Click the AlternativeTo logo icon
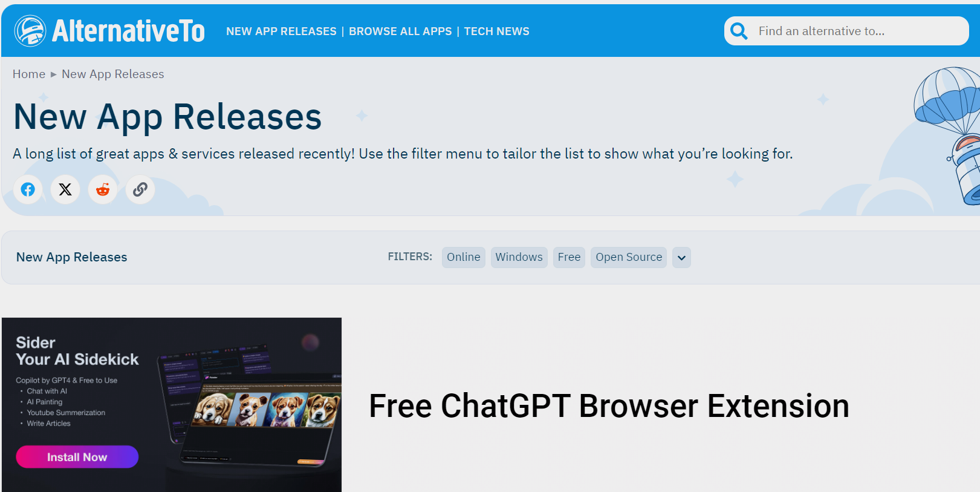This screenshot has height=492, width=980. point(30,31)
